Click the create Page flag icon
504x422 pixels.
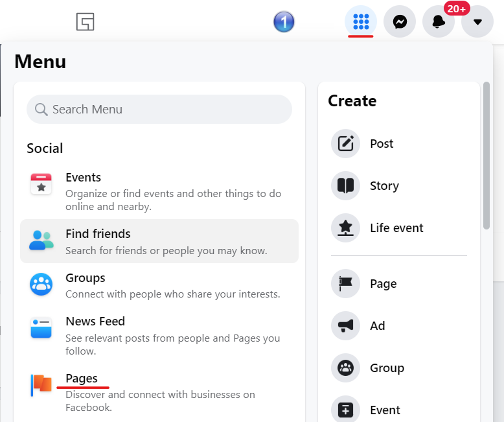point(345,284)
